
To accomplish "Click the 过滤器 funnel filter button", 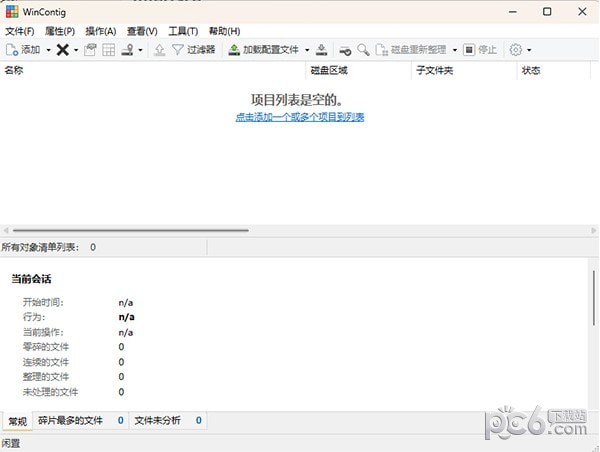I will coord(194,50).
